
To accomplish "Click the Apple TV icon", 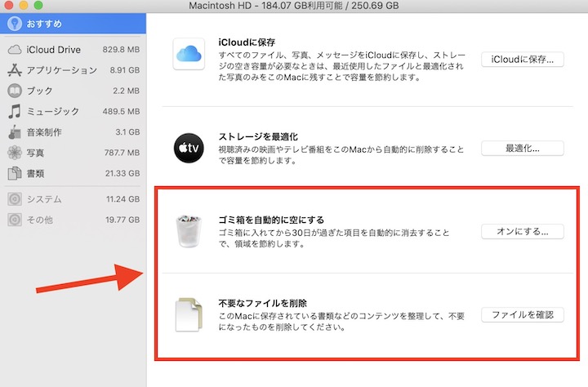I will [189, 148].
